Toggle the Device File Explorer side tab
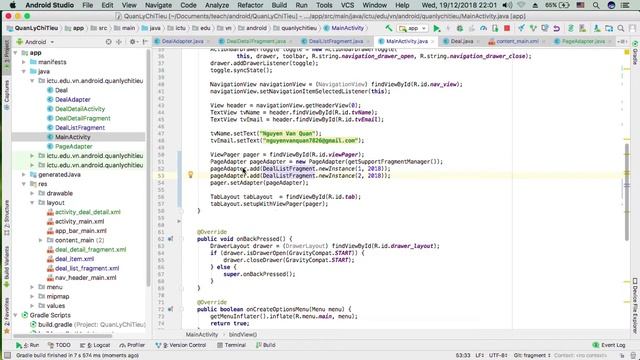The width and height of the screenshot is (640, 360). click(635, 305)
